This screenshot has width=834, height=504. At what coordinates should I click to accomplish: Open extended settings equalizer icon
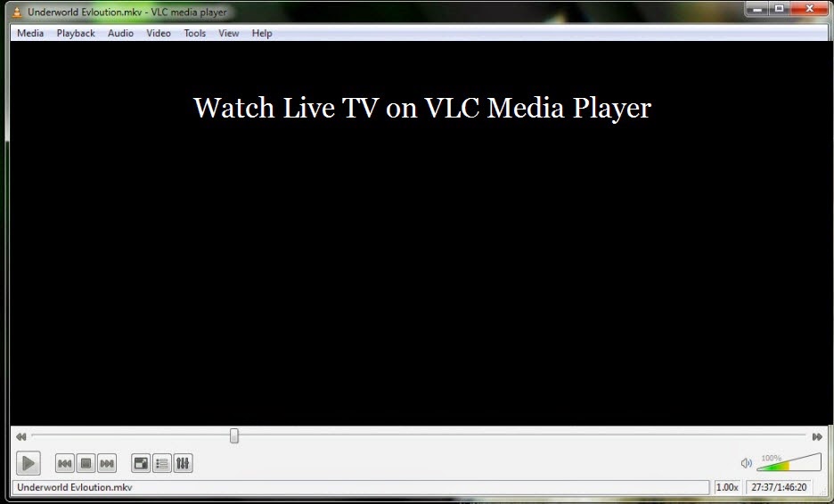pyautogui.click(x=183, y=464)
